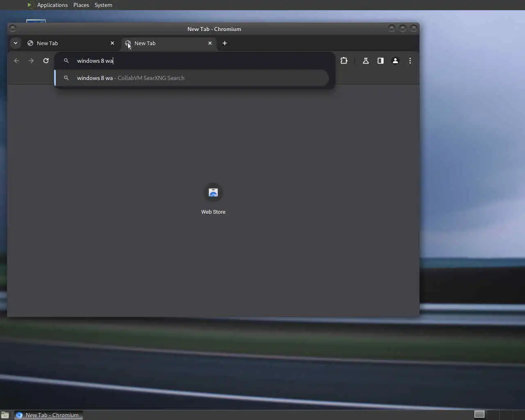Close the first New Tab
The width and height of the screenshot is (525, 420).
pyautogui.click(x=112, y=43)
